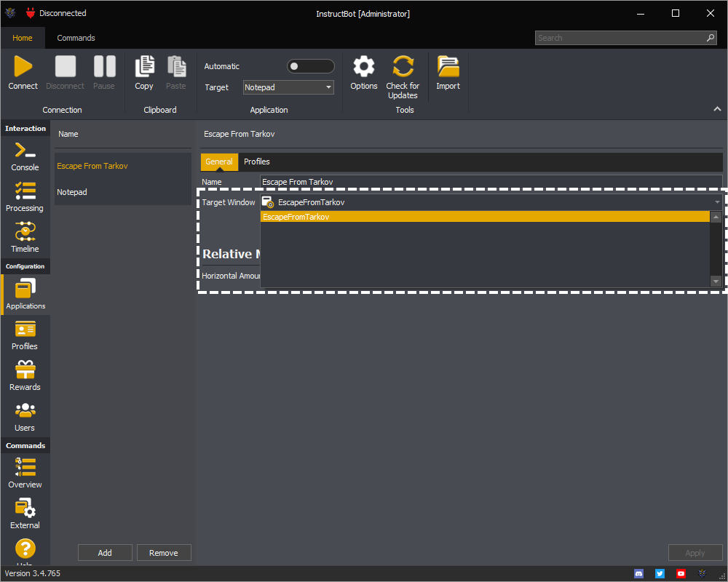Click the Disconnect stop icon
728x582 pixels.
[x=65, y=66]
